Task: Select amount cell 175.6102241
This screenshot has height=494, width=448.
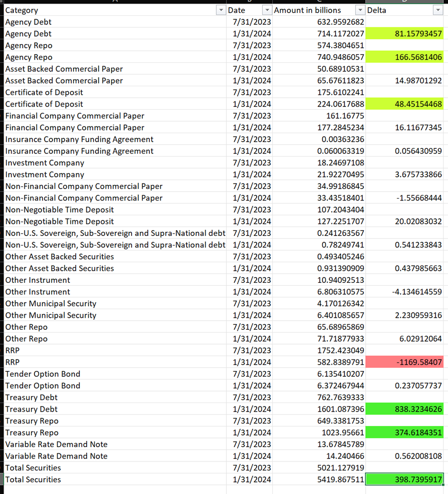Action: click(x=319, y=92)
